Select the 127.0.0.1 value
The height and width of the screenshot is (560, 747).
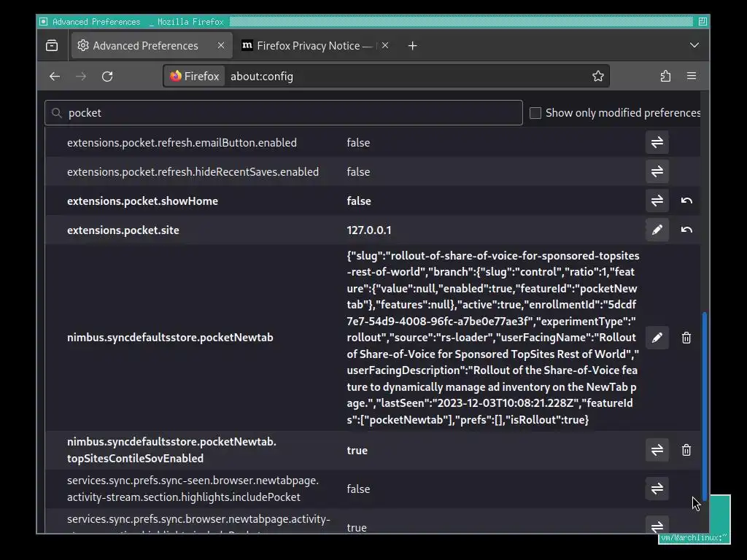tap(368, 230)
